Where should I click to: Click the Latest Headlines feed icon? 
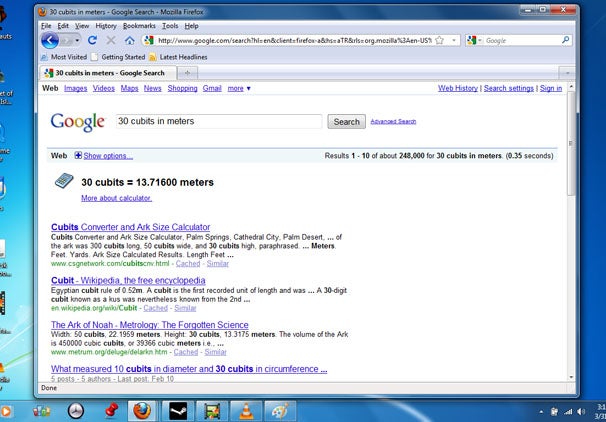(x=153, y=57)
